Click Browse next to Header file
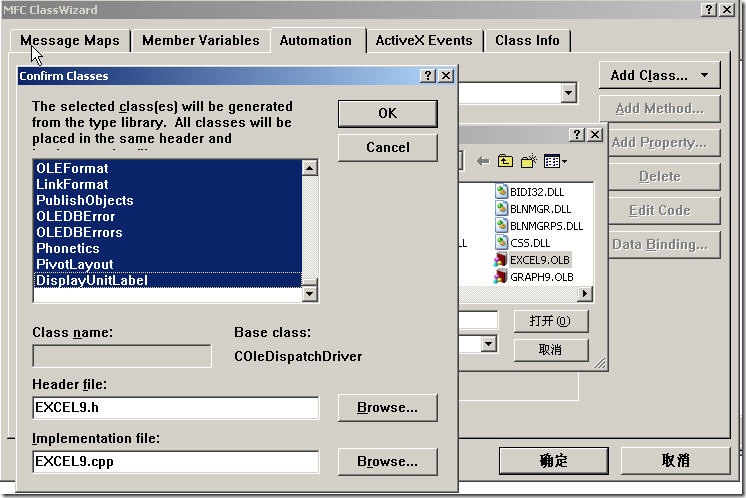The width and height of the screenshot is (746, 498). pyautogui.click(x=387, y=408)
